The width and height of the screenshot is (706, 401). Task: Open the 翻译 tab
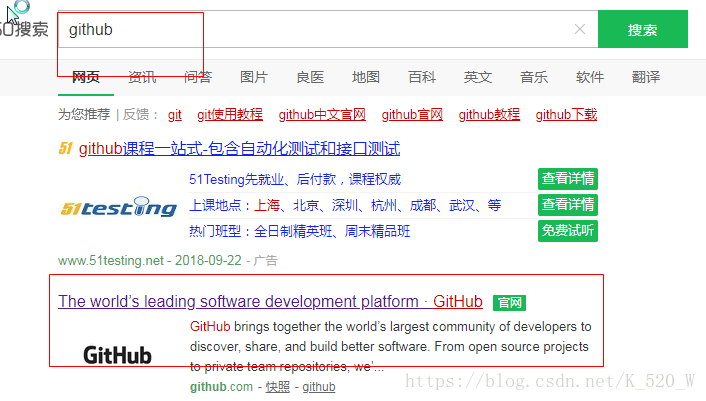tap(646, 77)
